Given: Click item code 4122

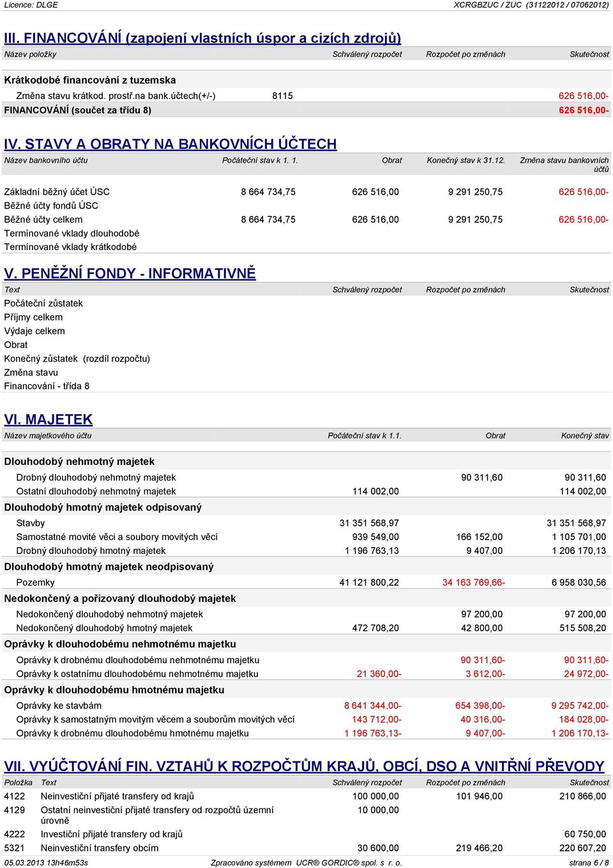Looking at the screenshot, I should pos(15,797).
